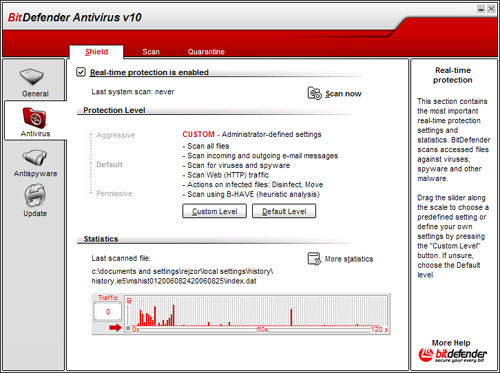Screen dimensions: 500x373
Task: Click the Protection Level section heading
Action: [x=114, y=110]
